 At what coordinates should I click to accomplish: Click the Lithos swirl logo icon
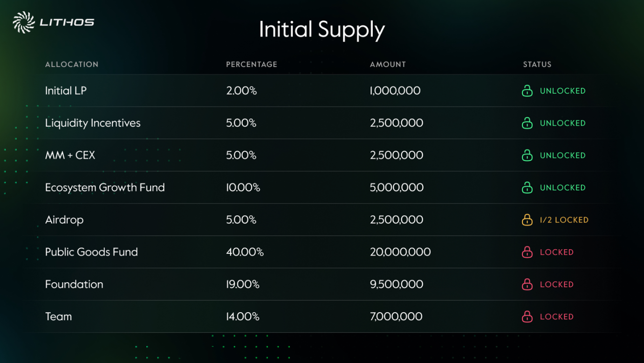tap(24, 22)
